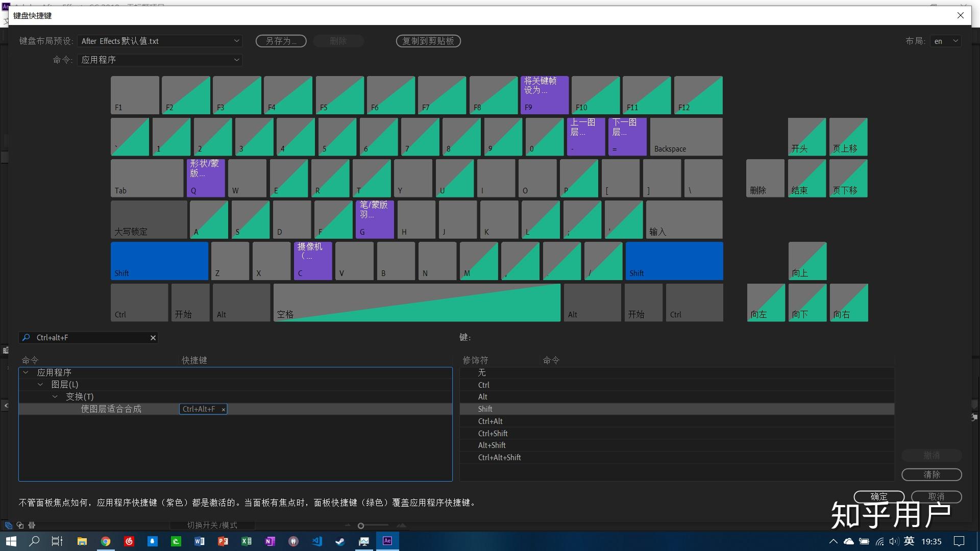The image size is (980, 551).
Task: Click the shortcut search input field
Action: coord(92,338)
